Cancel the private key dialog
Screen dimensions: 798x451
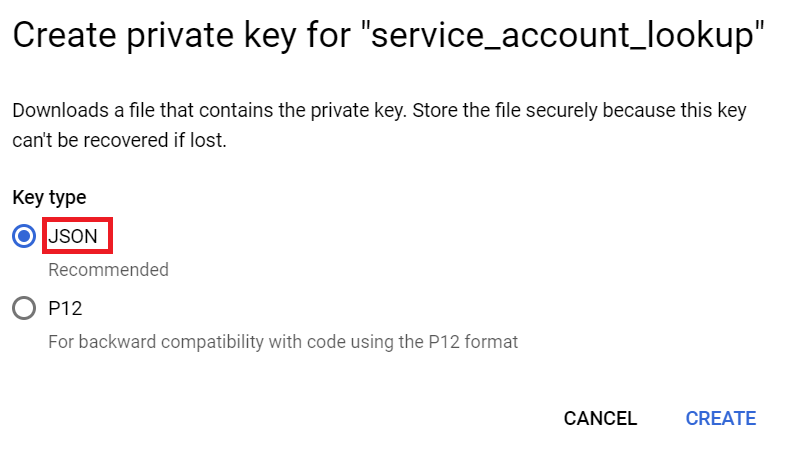[x=600, y=418]
